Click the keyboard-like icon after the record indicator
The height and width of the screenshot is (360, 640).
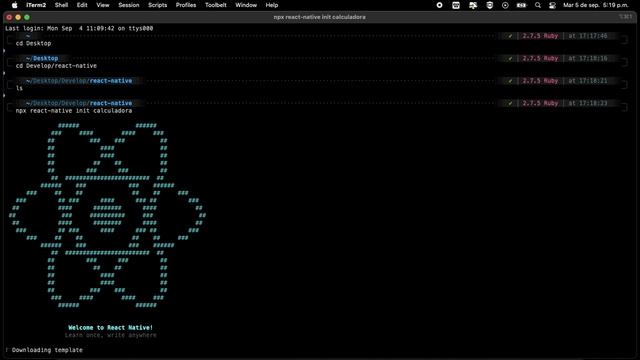[456, 5]
